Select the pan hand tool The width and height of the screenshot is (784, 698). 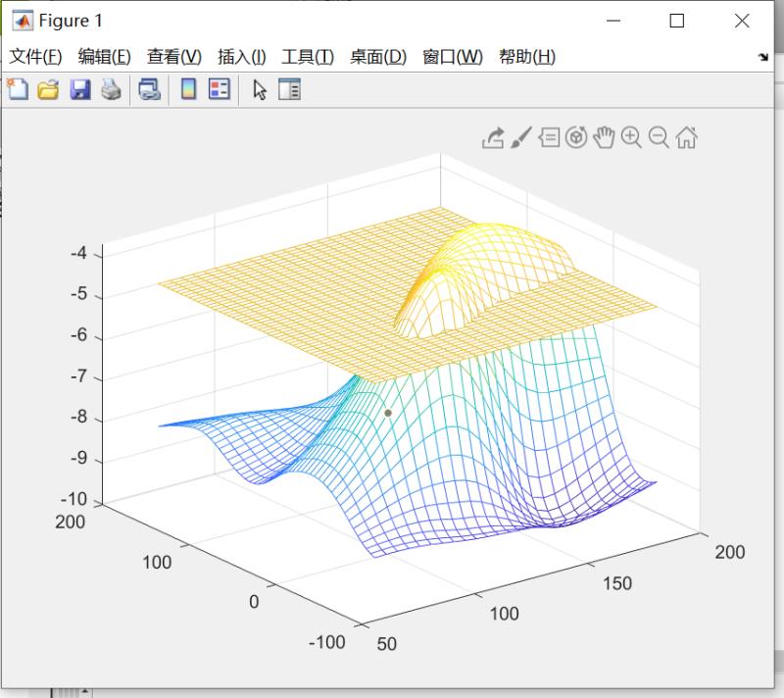click(x=604, y=137)
